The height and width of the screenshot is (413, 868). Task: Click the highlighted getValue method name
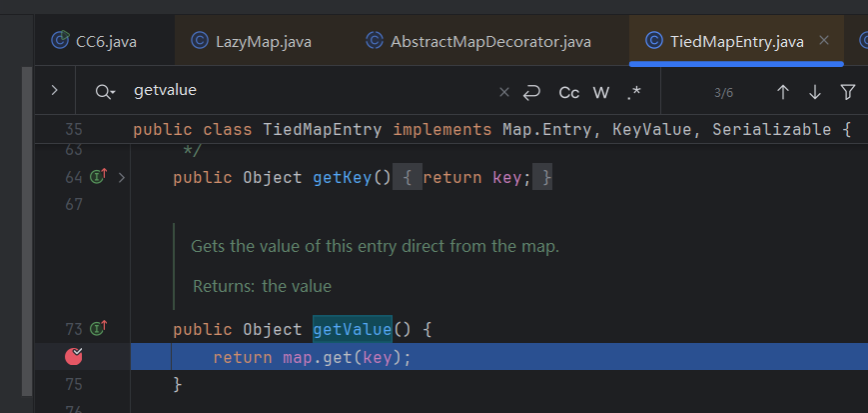[x=353, y=330]
